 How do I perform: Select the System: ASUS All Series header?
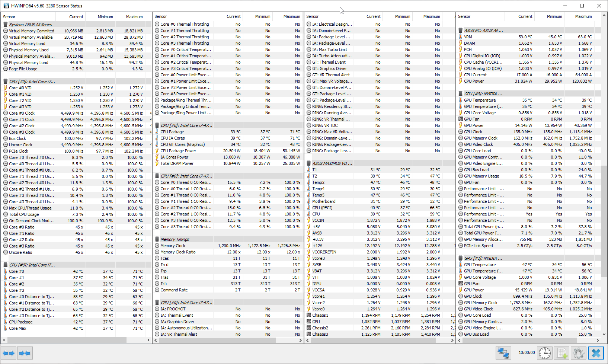tap(31, 25)
